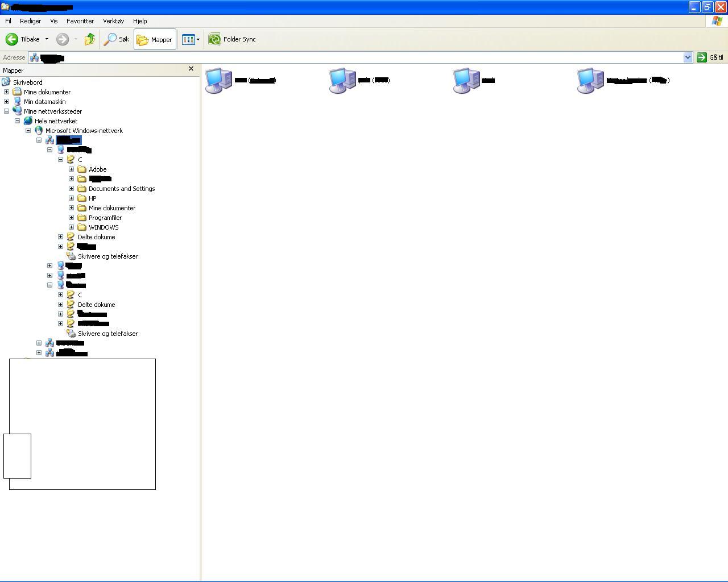The width and height of the screenshot is (728, 582).
Task: Expand the Min datamaskin node
Action: click(x=6, y=102)
